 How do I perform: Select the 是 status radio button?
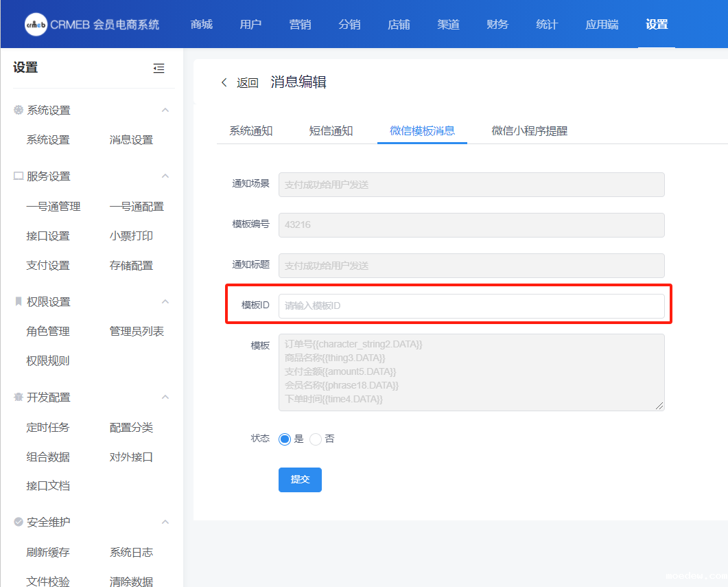coord(285,439)
